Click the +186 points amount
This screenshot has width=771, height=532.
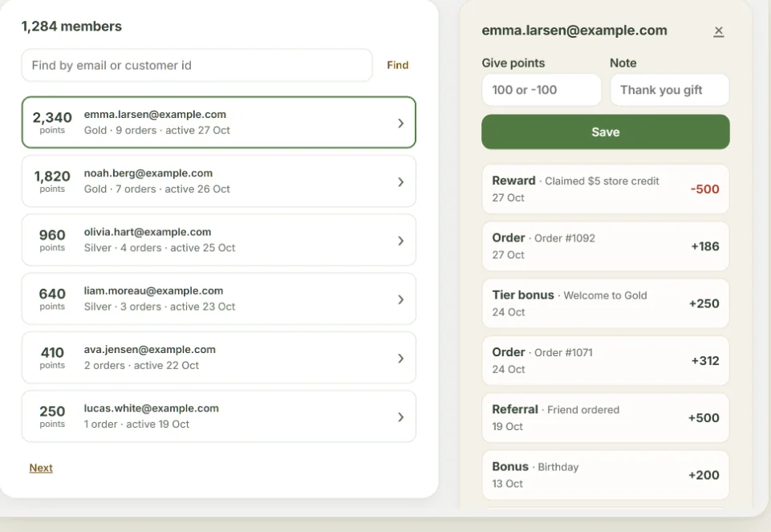click(705, 246)
